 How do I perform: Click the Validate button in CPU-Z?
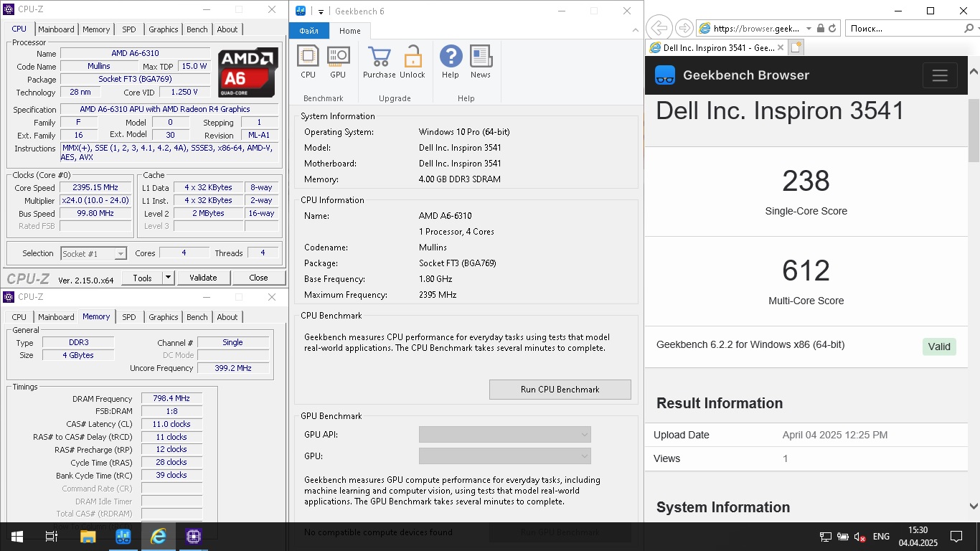click(203, 278)
